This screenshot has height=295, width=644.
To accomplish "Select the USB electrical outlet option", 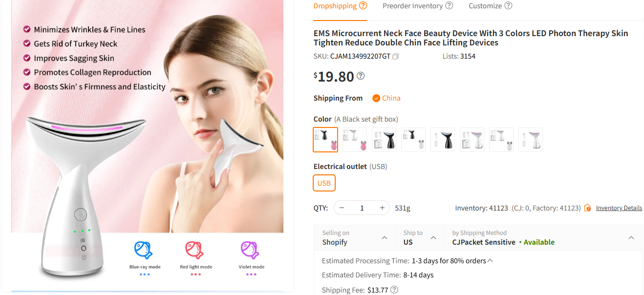I will [x=324, y=183].
